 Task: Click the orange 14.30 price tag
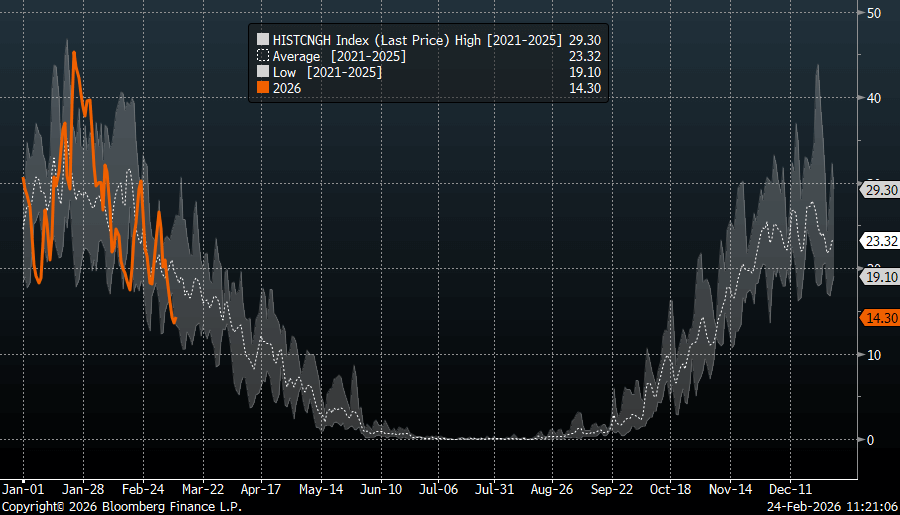[877, 317]
